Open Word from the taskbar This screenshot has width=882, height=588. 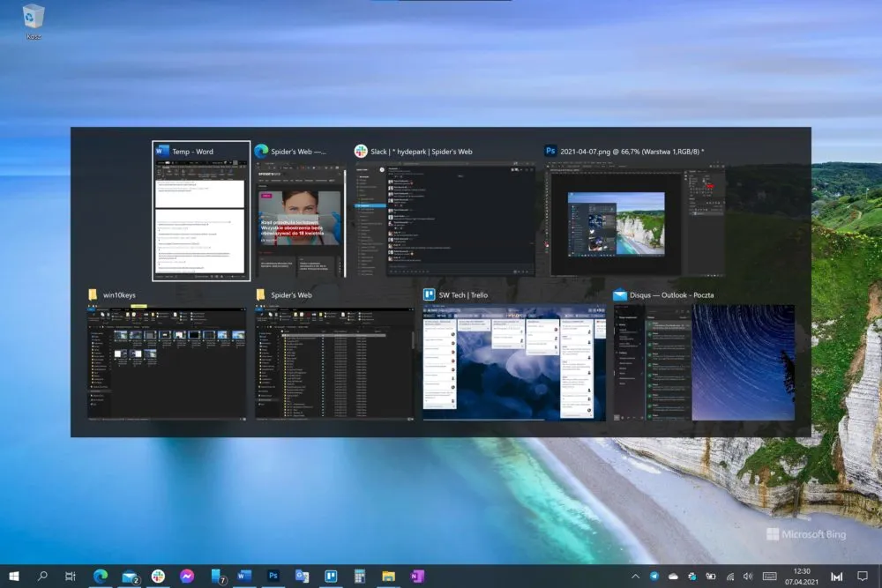click(x=244, y=577)
